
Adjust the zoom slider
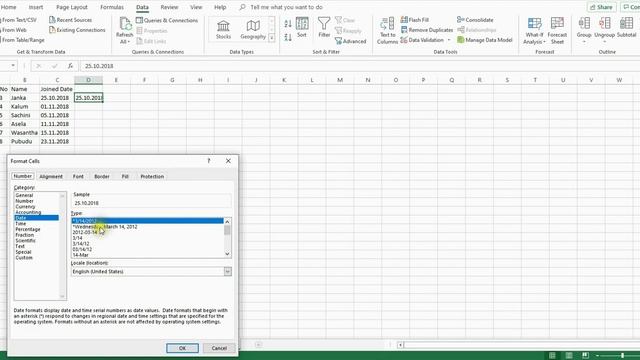pyautogui.click(x=622, y=355)
